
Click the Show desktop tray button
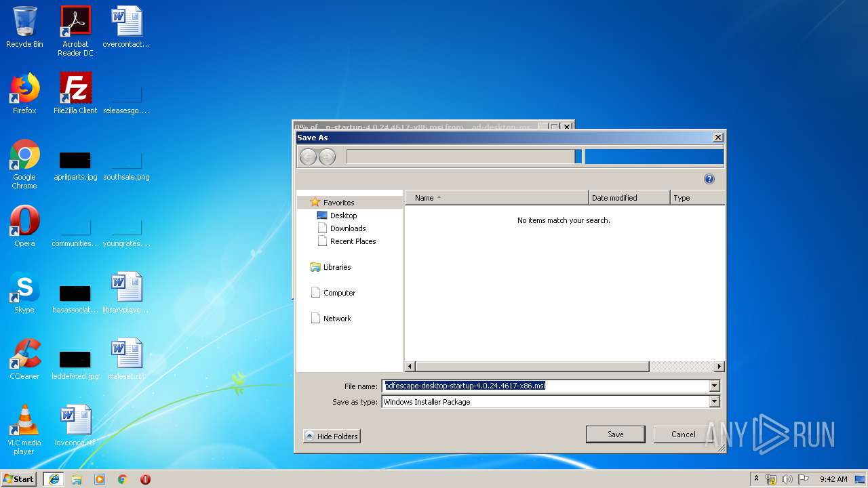pos(860,479)
